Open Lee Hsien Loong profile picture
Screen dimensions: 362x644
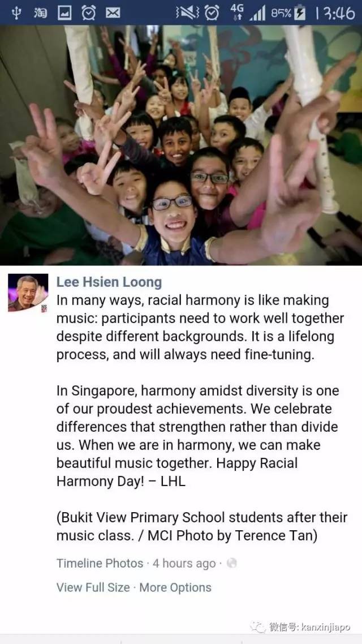click(28, 293)
